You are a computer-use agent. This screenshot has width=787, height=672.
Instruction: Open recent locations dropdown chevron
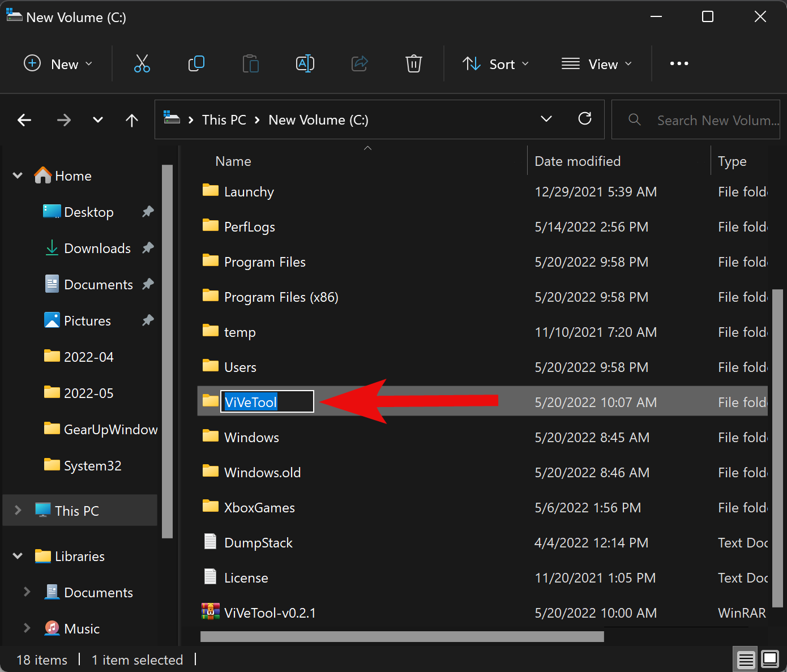pyautogui.click(x=98, y=120)
